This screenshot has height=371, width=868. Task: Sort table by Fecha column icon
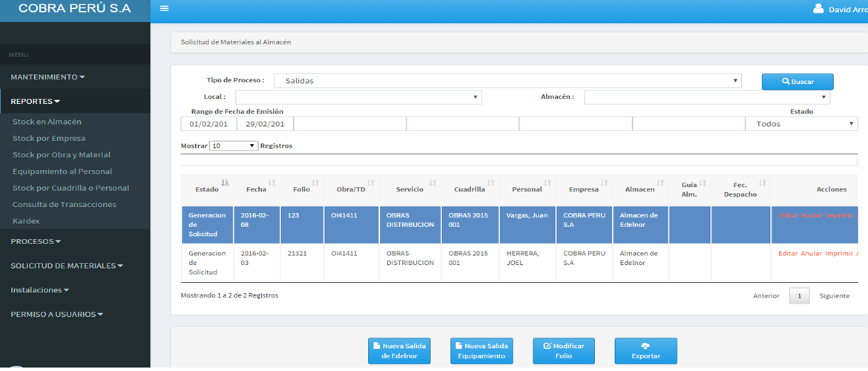272,183
